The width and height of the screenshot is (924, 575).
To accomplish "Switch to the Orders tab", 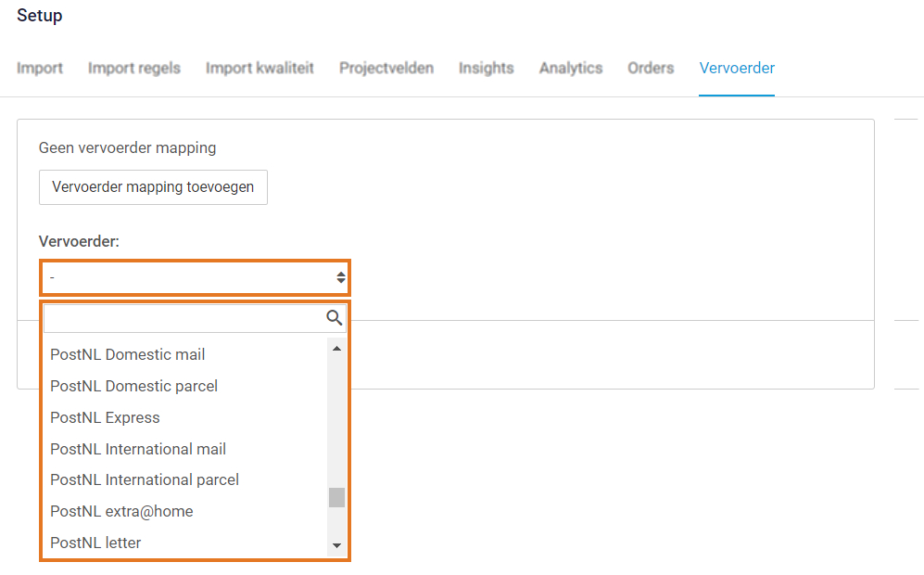I will coord(651,68).
